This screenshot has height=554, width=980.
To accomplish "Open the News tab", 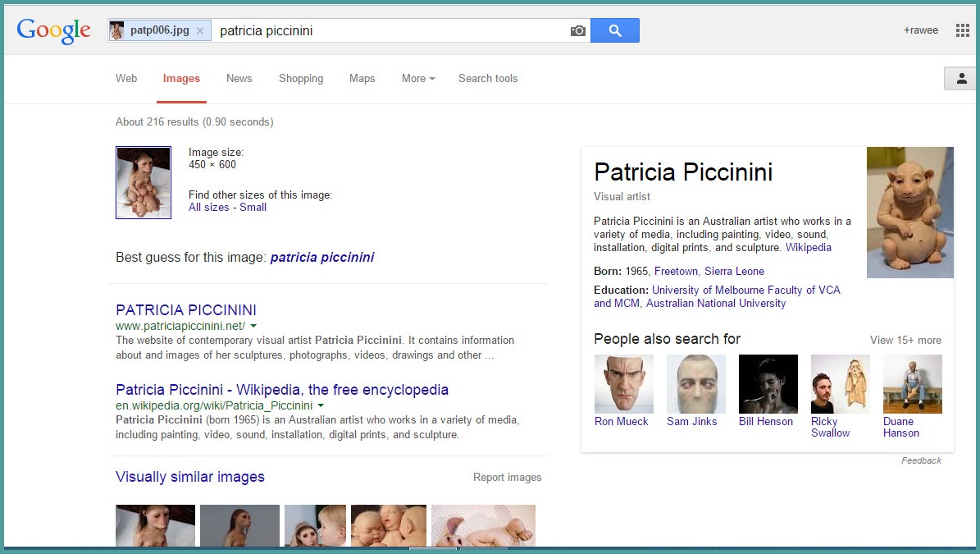I will tap(239, 78).
